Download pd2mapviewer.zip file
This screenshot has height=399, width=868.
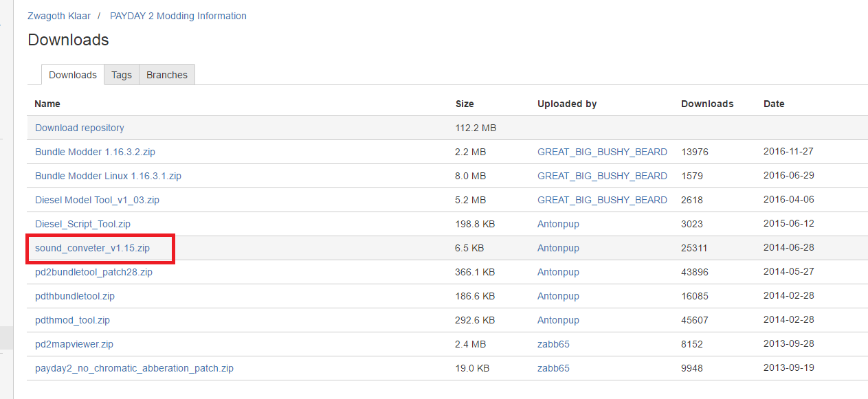74,344
